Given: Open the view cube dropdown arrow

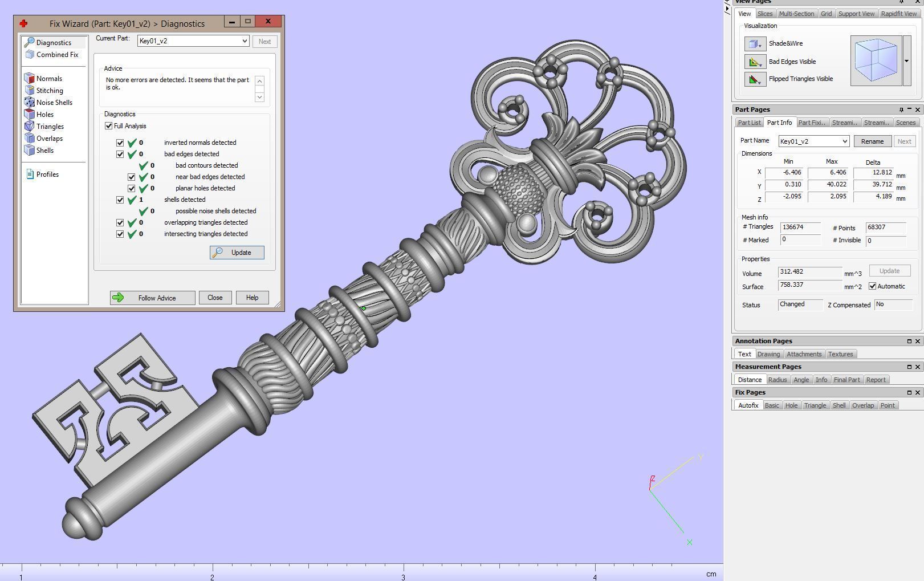Looking at the screenshot, I should pyautogui.click(x=906, y=61).
